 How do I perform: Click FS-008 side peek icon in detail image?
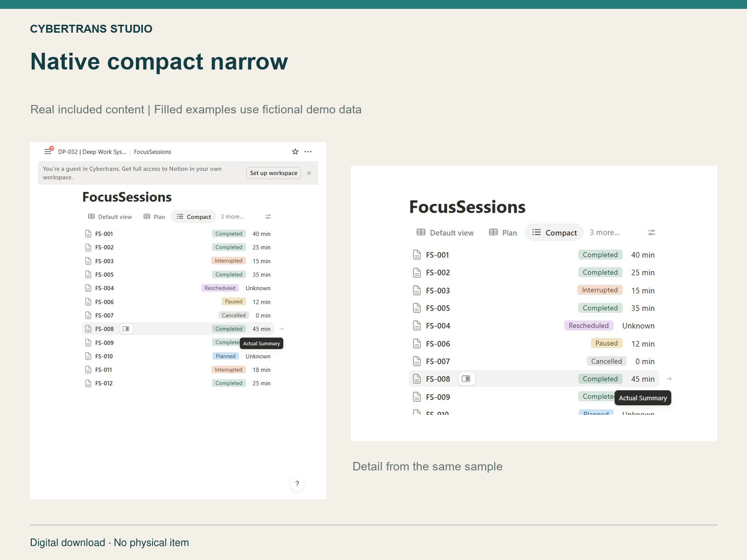click(466, 379)
